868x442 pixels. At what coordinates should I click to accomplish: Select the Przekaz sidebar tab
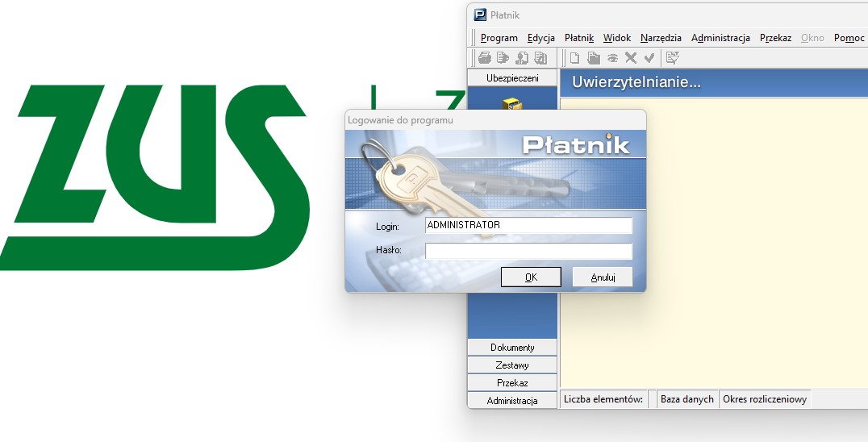(512, 383)
